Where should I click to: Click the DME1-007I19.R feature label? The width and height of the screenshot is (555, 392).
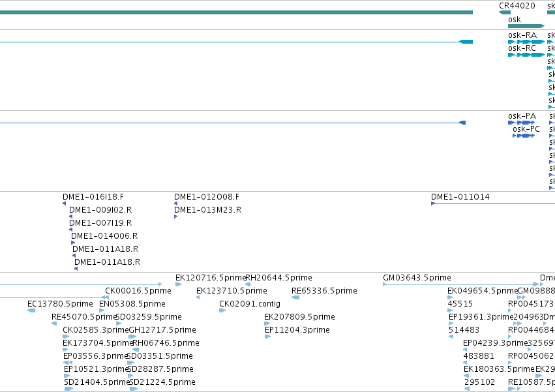pyautogui.click(x=100, y=223)
